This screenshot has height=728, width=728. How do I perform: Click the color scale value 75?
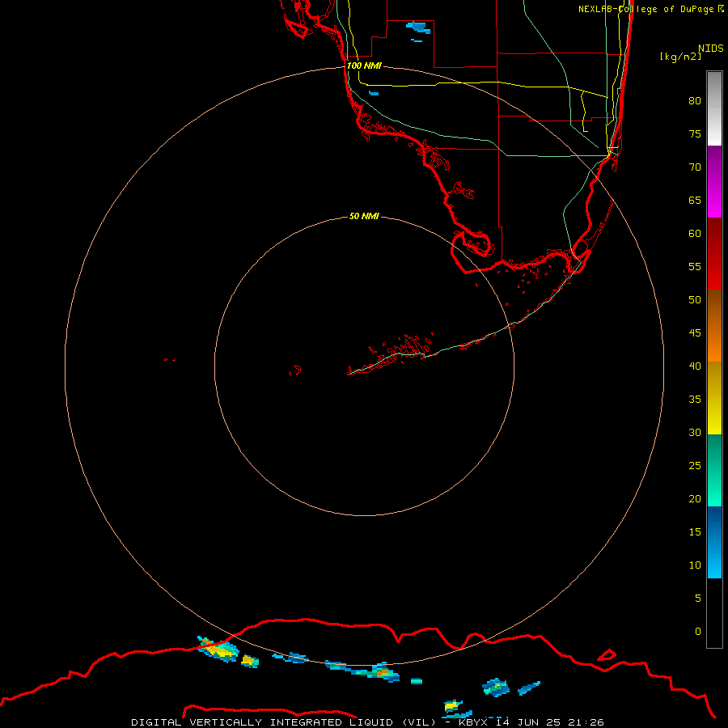[695, 133]
